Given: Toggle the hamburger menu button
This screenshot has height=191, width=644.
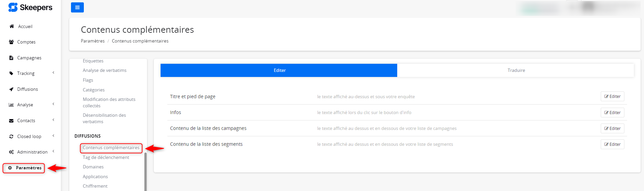Looking at the screenshot, I should 77,7.
